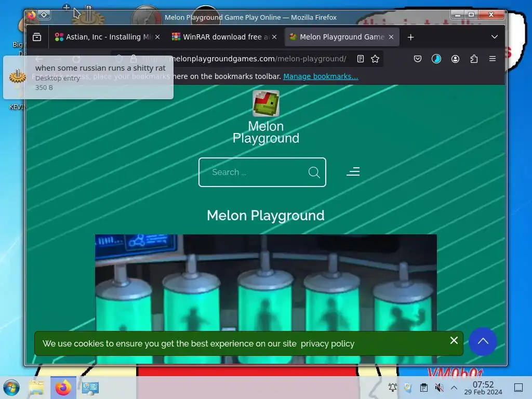Open Firefox View recent browsing icon
The image size is (532, 399).
point(37,37)
